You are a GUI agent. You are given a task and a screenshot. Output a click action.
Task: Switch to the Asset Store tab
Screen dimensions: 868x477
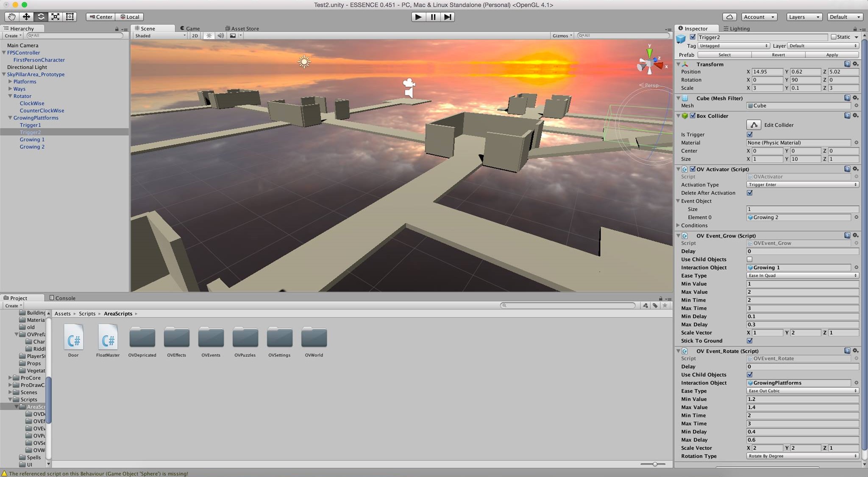point(242,28)
